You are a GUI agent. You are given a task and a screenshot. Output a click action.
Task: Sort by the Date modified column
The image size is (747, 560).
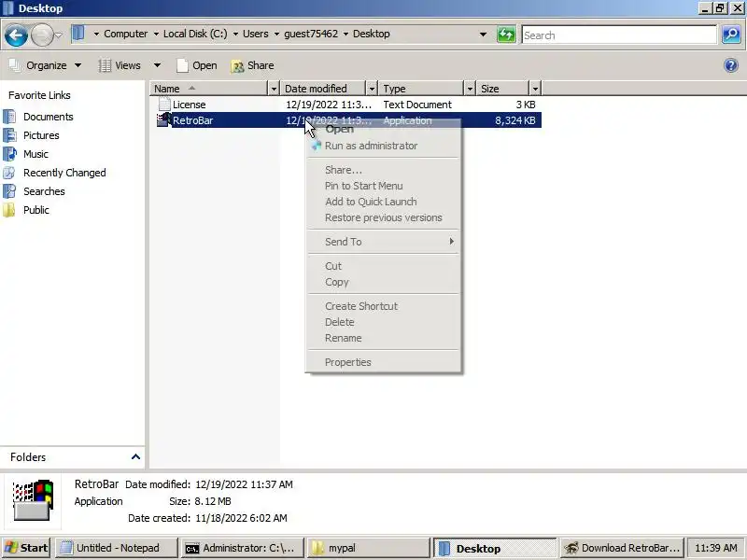323,89
